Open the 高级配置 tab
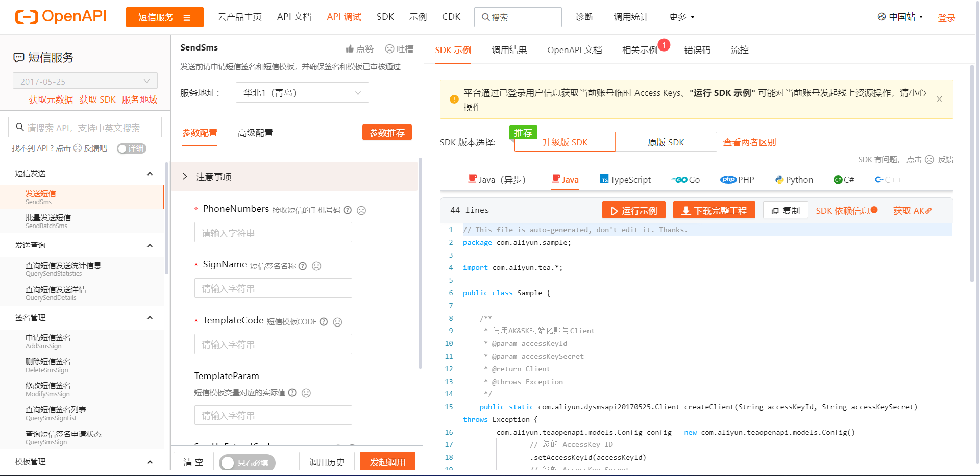The image size is (980, 476). 255,133
